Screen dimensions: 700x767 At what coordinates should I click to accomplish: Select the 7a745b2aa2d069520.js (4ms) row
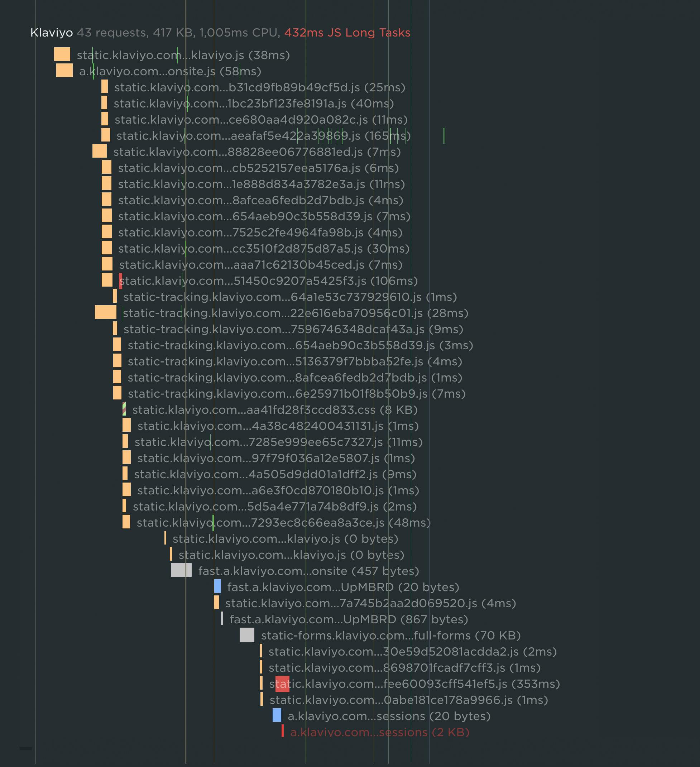pyautogui.click(x=370, y=603)
